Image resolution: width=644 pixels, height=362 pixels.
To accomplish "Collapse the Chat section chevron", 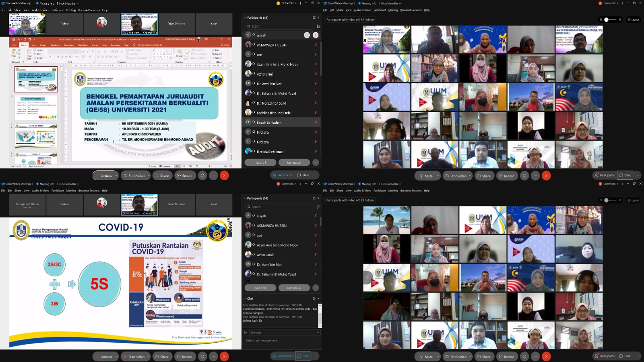I will 244,298.
